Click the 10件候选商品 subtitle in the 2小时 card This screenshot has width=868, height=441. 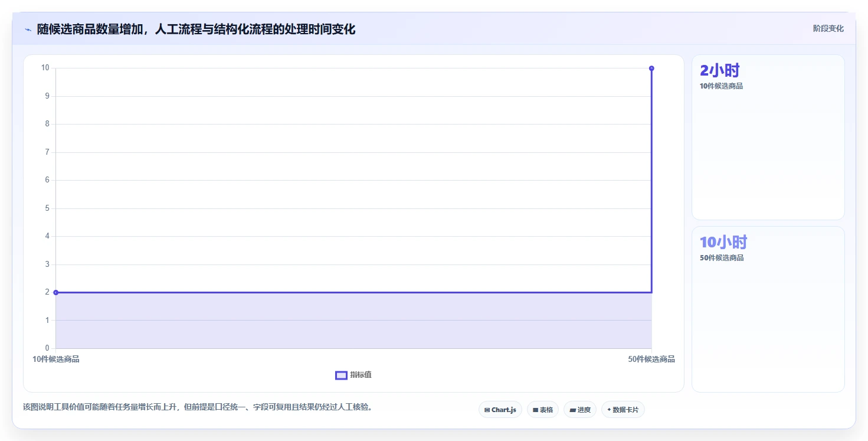click(x=721, y=86)
